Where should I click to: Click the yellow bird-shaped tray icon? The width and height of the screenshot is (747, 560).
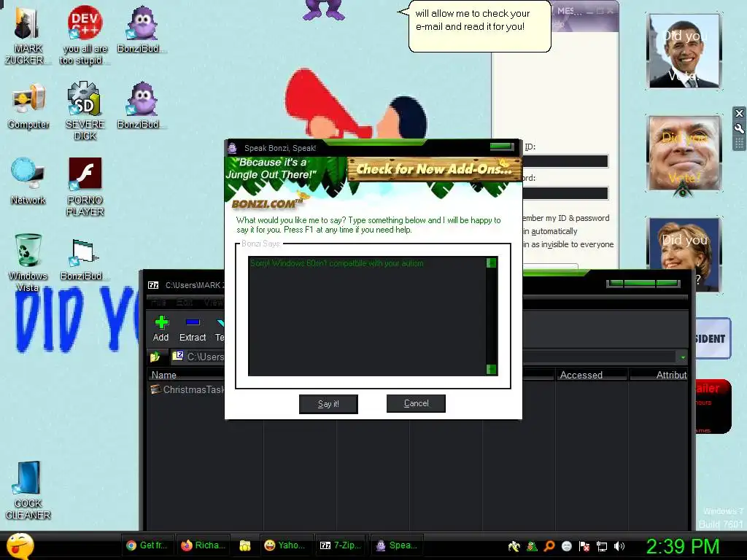click(514, 546)
